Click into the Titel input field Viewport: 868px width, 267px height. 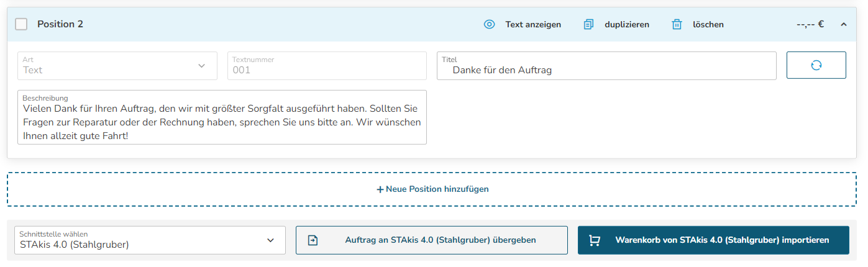(x=606, y=65)
